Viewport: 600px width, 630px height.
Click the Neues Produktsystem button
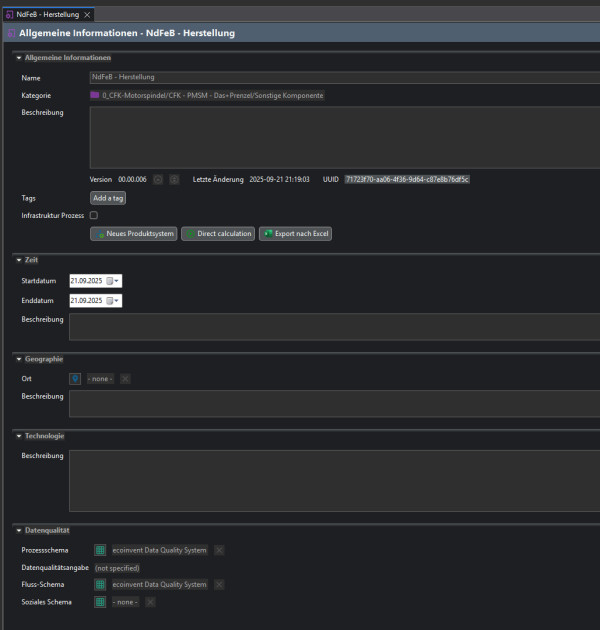coord(133,233)
